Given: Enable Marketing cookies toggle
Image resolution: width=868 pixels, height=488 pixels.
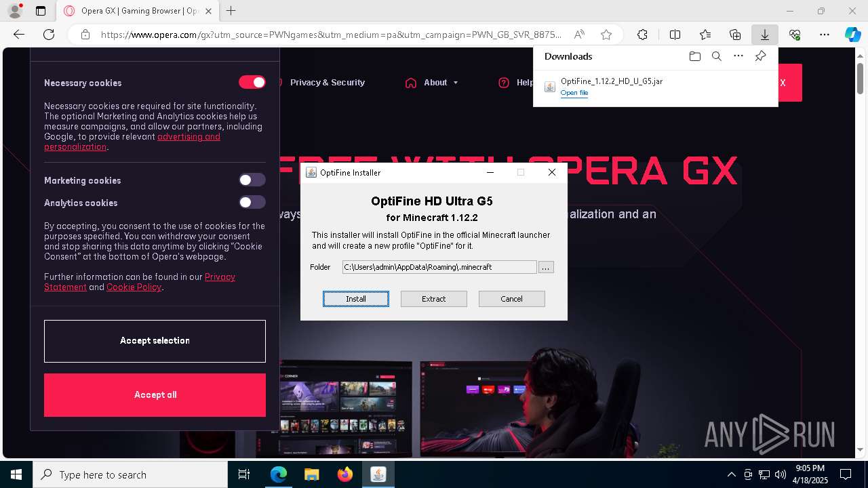Looking at the screenshot, I should pyautogui.click(x=252, y=180).
